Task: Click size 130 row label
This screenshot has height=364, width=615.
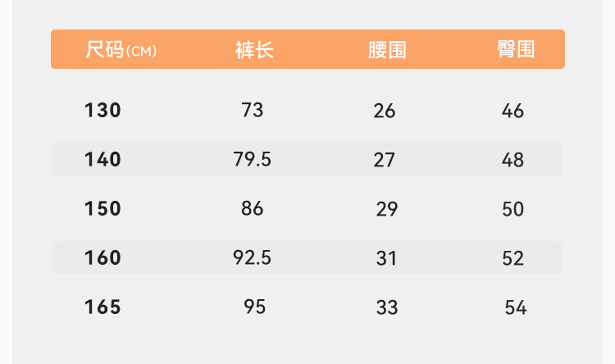Action: click(x=102, y=110)
